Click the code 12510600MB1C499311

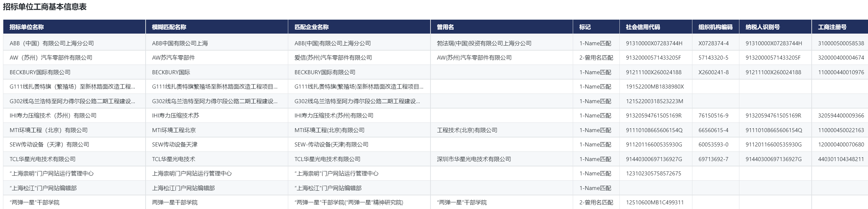tap(655, 203)
